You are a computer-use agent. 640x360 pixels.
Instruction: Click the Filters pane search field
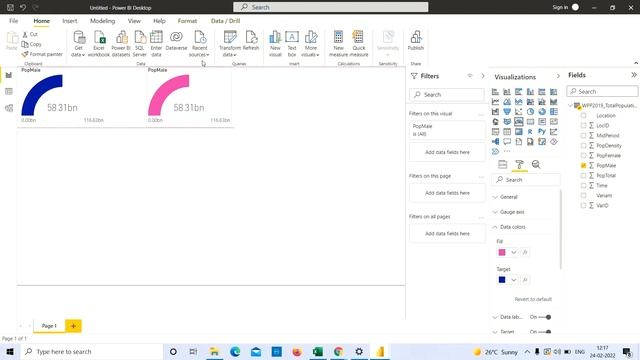(x=447, y=94)
